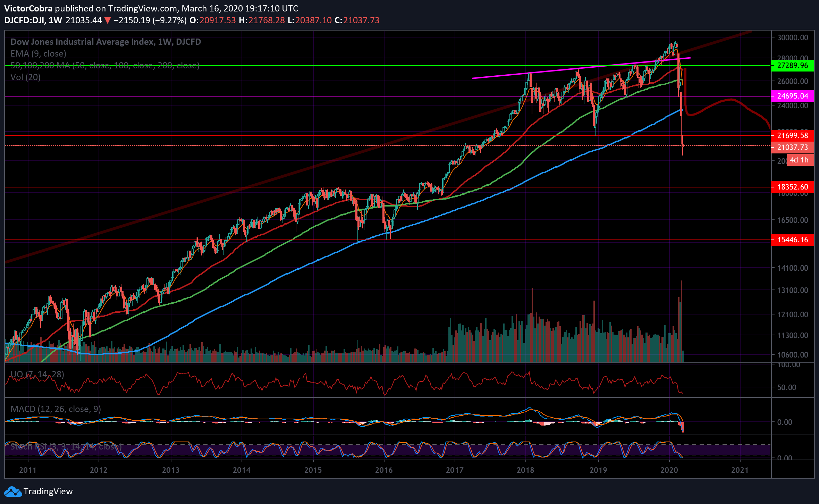Click the red 15446.16 price label
This screenshot has width=819, height=504.
793,240
